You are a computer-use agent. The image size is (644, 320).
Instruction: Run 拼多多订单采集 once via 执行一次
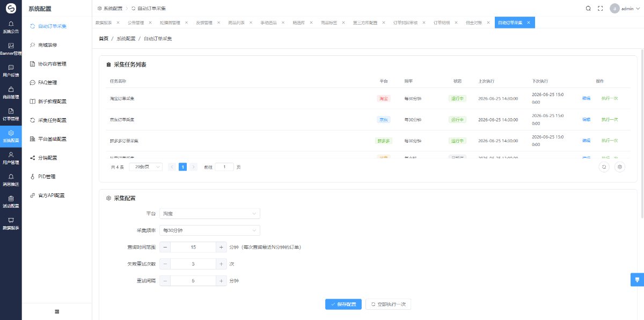610,141
